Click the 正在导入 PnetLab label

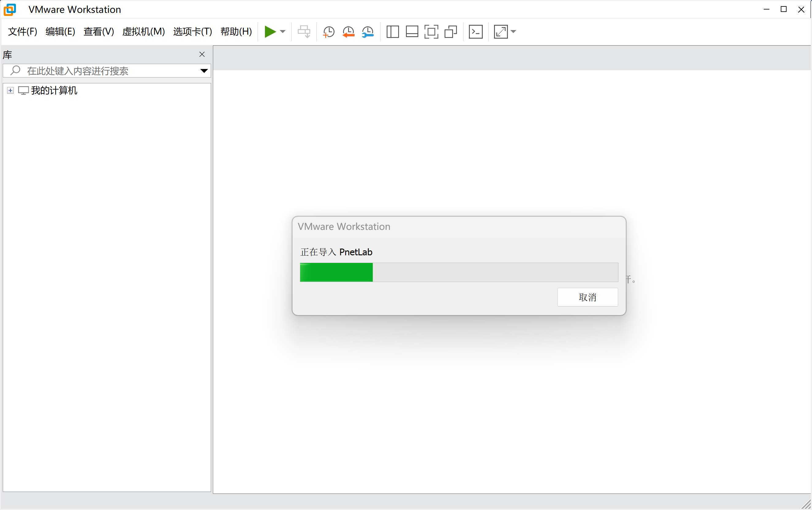336,252
